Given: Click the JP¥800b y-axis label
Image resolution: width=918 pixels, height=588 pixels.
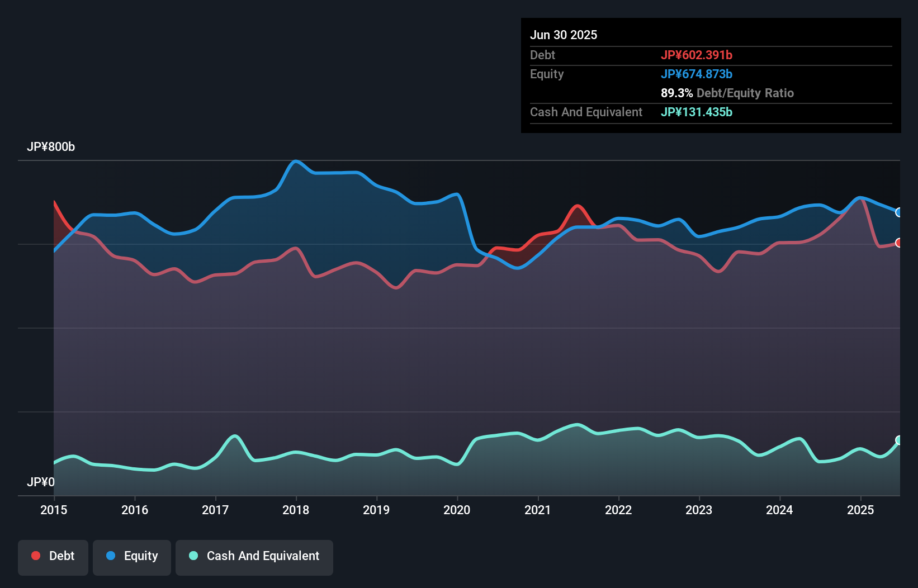Looking at the screenshot, I should point(51,146).
